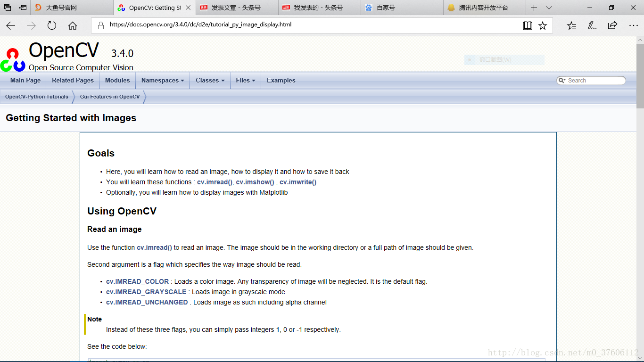The width and height of the screenshot is (644, 362).
Task: Click the Open Source Computer Vision tagline
Action: [x=81, y=67]
